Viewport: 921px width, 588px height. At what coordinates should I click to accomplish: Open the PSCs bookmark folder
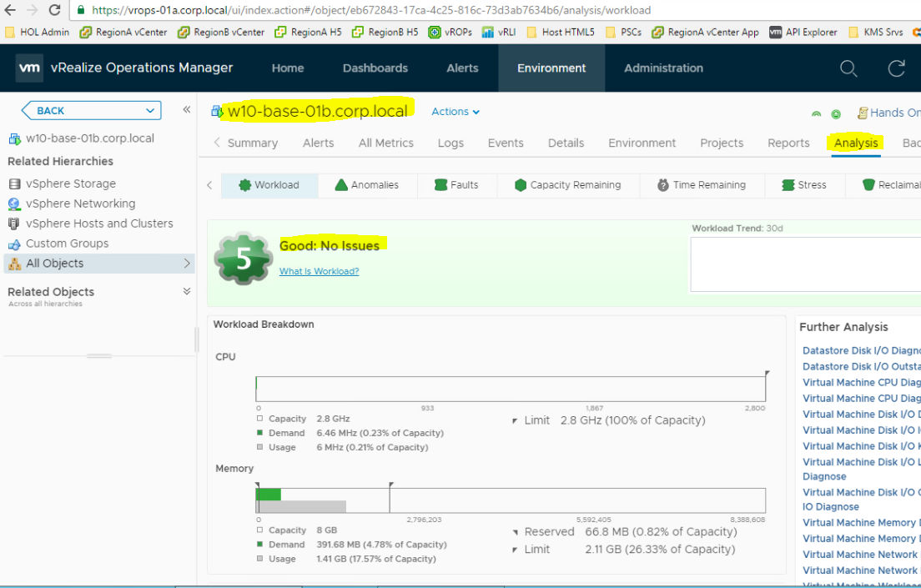[x=623, y=33]
